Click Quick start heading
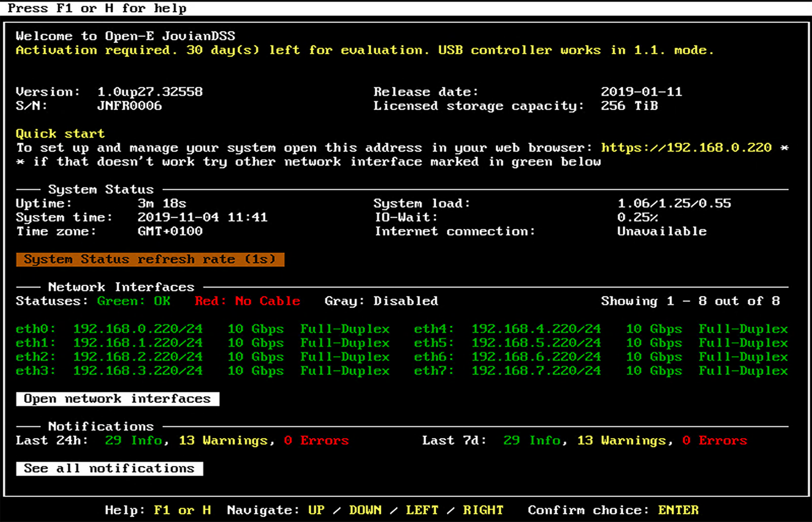This screenshot has width=812, height=522. (x=60, y=134)
